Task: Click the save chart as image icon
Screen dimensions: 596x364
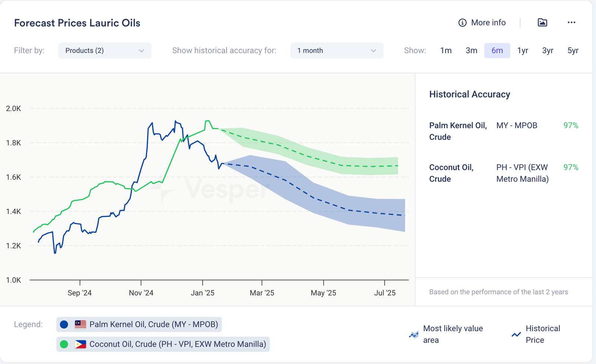Action: [542, 22]
